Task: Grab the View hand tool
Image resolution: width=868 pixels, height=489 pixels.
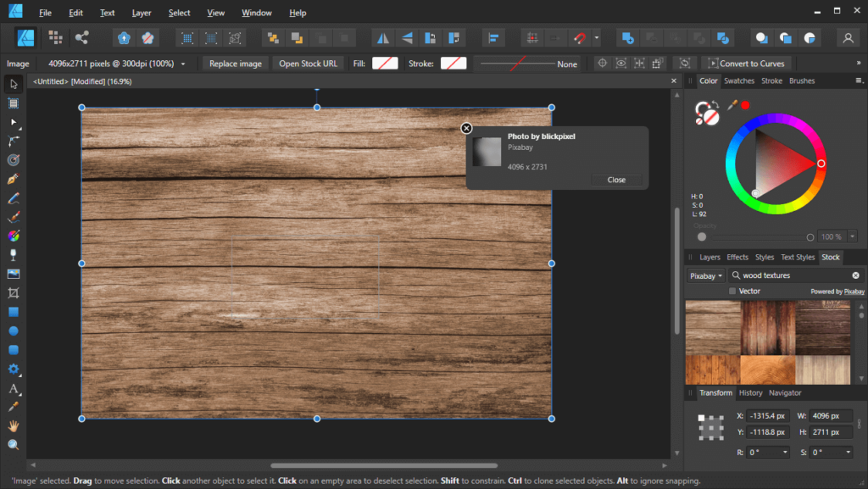Action: click(x=13, y=425)
